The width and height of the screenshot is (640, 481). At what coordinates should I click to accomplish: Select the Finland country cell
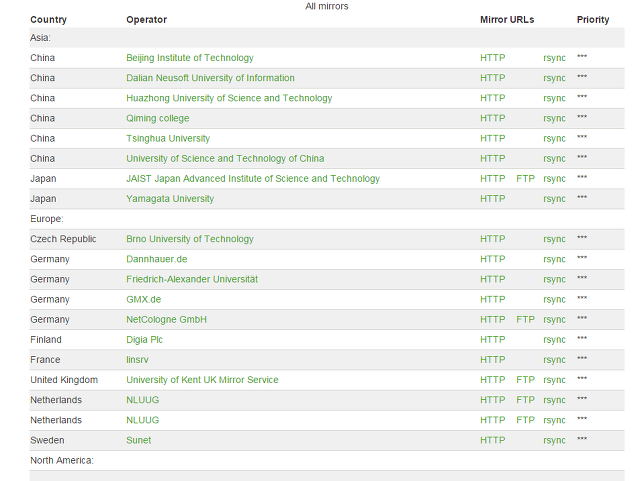point(46,340)
